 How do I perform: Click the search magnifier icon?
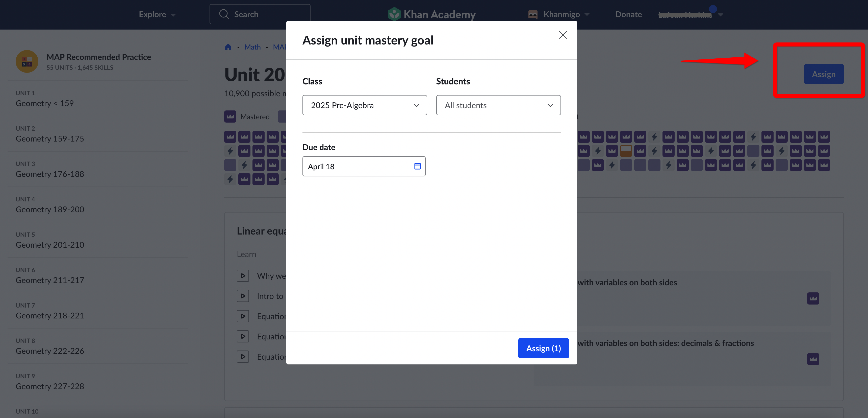tap(224, 14)
